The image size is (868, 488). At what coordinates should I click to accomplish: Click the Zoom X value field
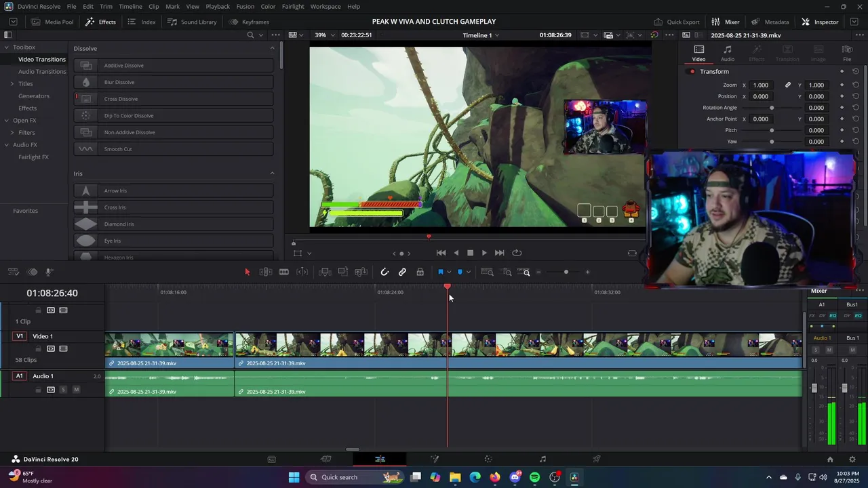(x=762, y=85)
